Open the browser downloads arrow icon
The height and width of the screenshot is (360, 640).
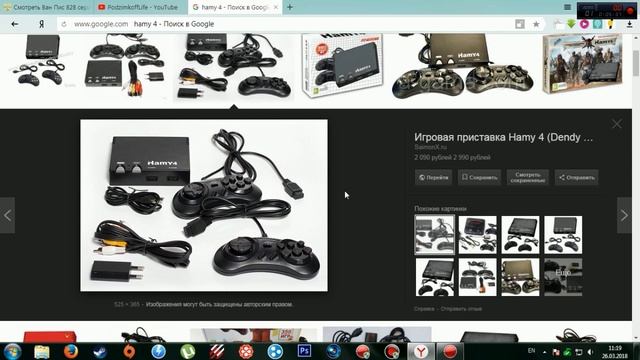[629, 24]
